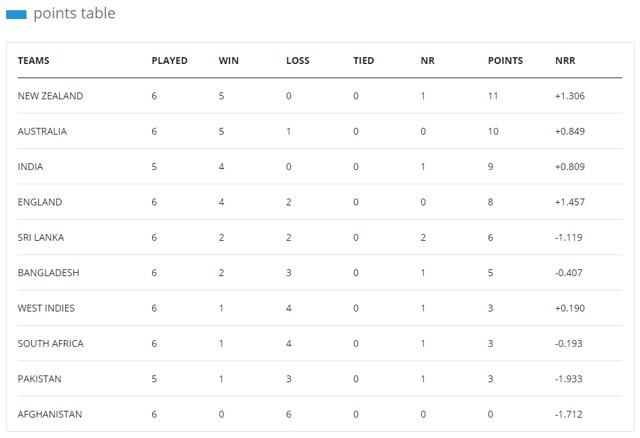This screenshot has width=640, height=438.
Task: Click the blue bar beside points table
Action: point(16,15)
